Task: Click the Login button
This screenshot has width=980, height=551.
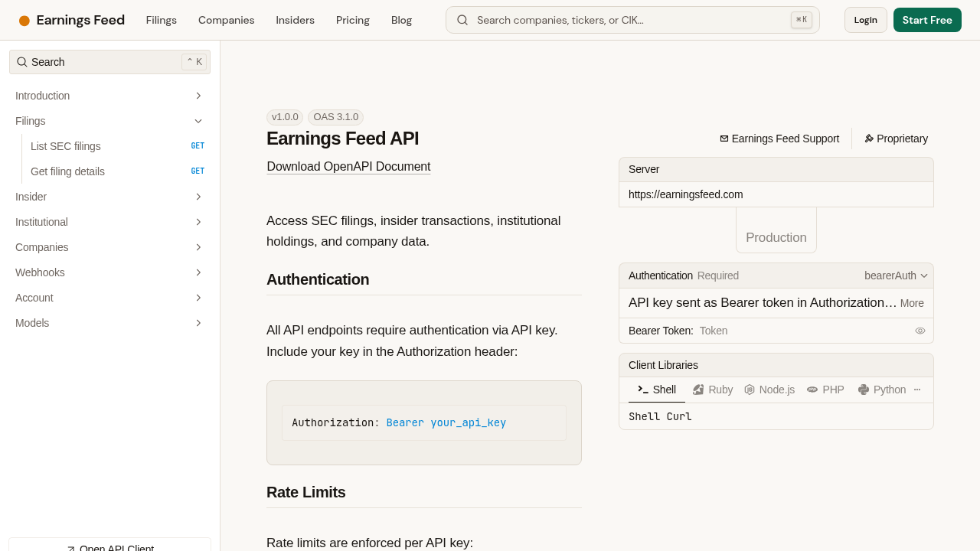Action: tap(866, 20)
